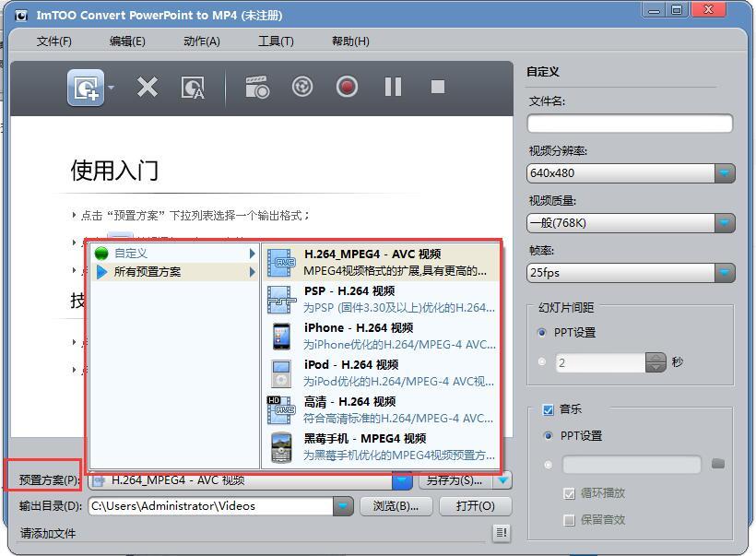Viewport: 756px width, 556px height.
Task: Expand the 所有预置方案 submenu arrow
Action: click(x=253, y=272)
